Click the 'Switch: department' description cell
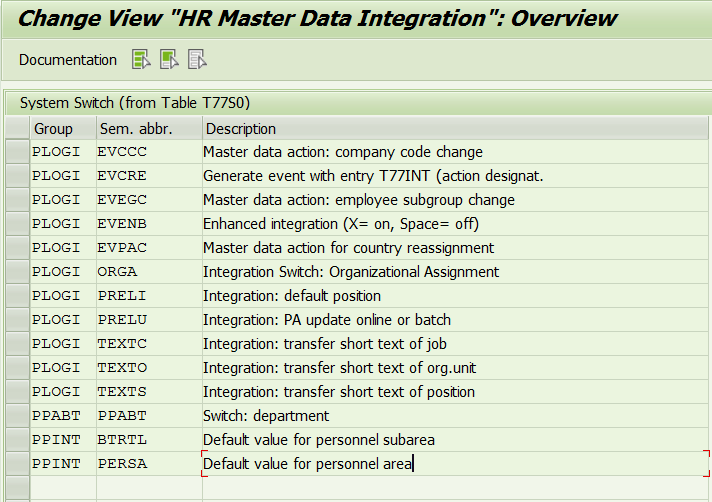 point(455,416)
